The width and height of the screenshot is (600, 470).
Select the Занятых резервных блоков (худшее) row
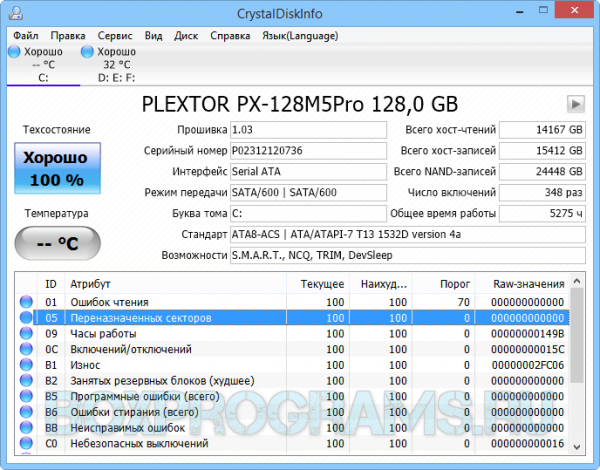pyautogui.click(x=292, y=380)
